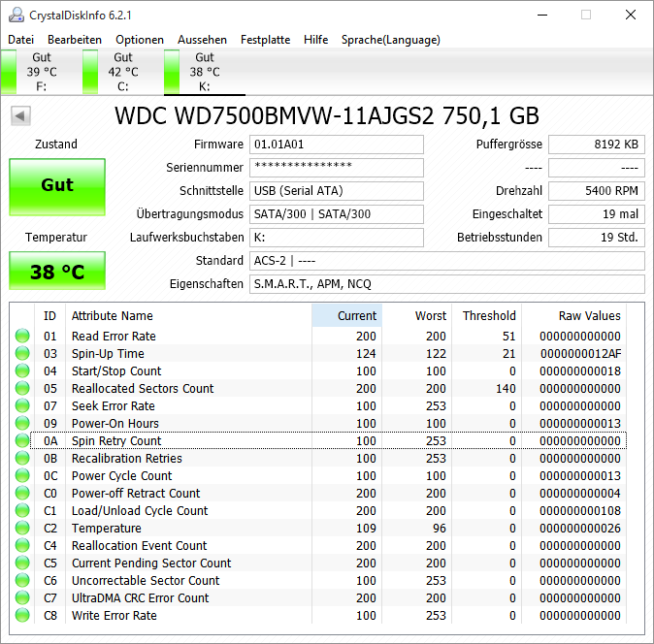Open the Hilfe menu
Screen dimensions: 654x644
point(315,40)
